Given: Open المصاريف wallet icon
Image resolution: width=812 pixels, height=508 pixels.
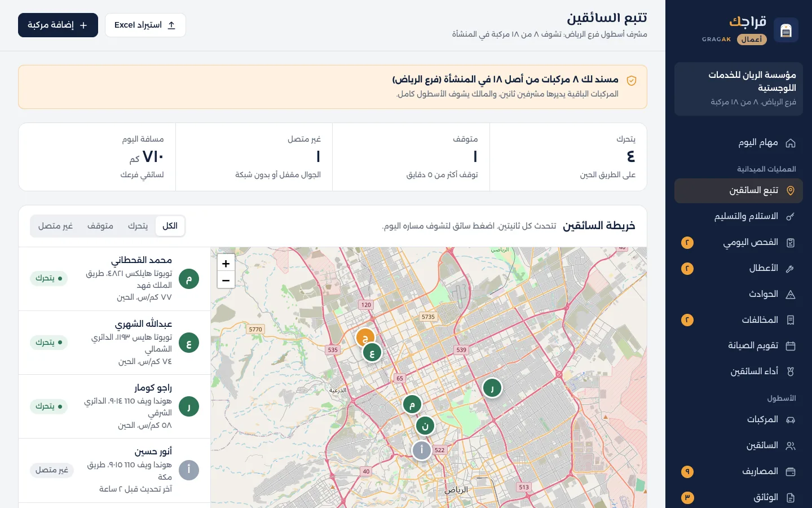Looking at the screenshot, I should pyautogui.click(x=791, y=472).
